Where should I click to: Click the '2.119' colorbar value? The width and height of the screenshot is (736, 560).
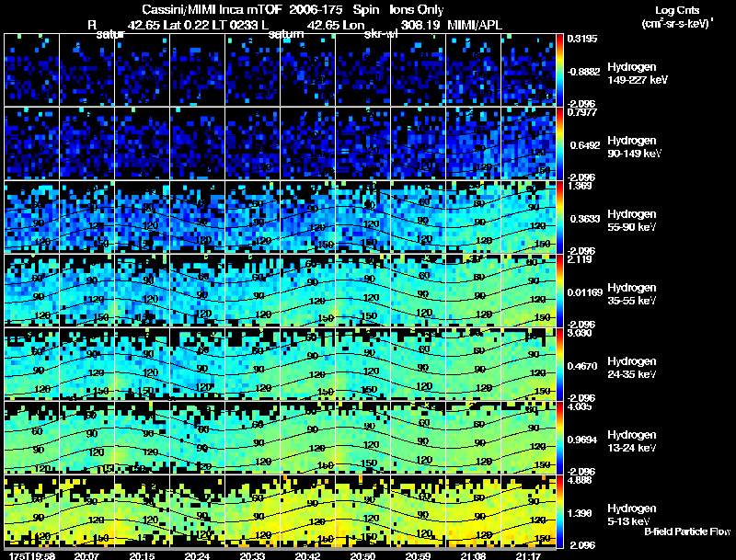[x=580, y=259]
